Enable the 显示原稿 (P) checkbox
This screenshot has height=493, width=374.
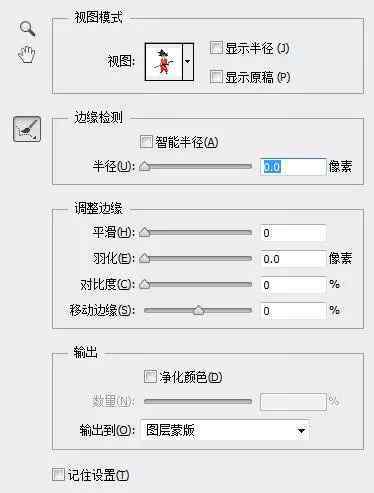[216, 77]
